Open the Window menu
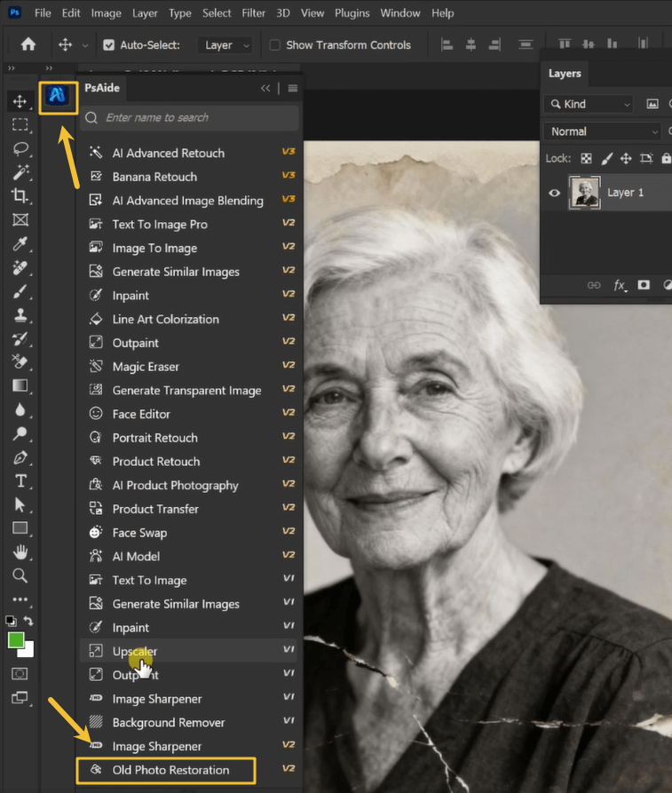This screenshot has height=793, width=672. [x=400, y=13]
